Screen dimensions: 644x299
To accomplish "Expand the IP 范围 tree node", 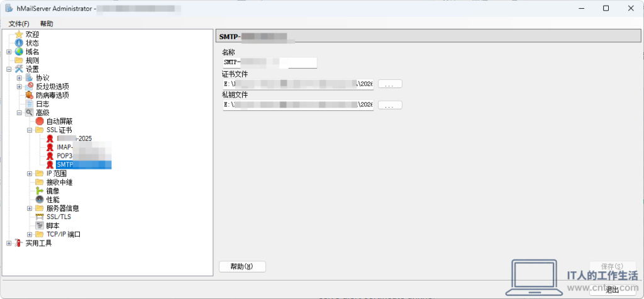I will [x=30, y=174].
